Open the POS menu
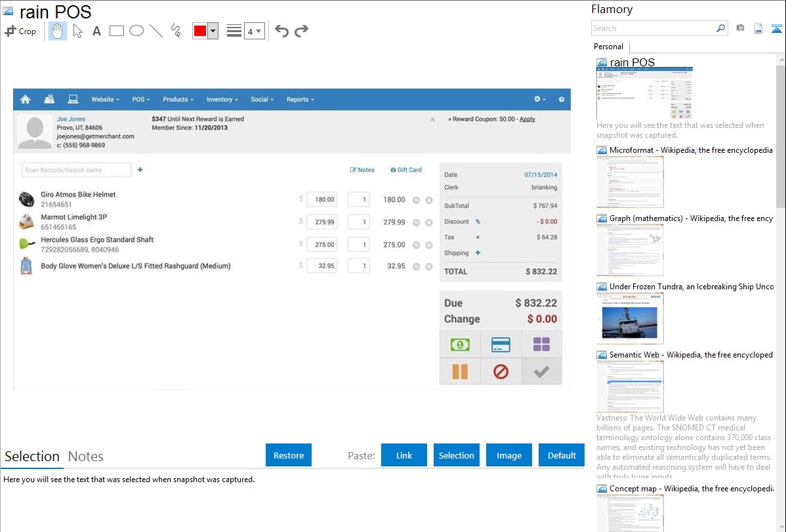Screen dimensions: 786x532 pyautogui.click(x=141, y=100)
